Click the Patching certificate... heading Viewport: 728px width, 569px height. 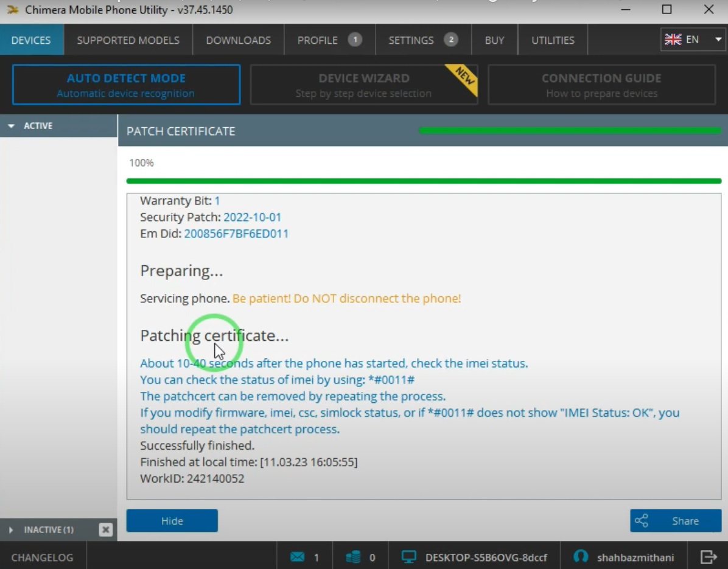tap(214, 335)
